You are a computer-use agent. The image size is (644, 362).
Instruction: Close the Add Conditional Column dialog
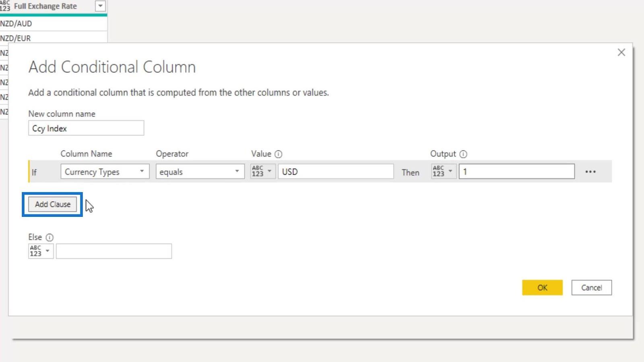(621, 52)
